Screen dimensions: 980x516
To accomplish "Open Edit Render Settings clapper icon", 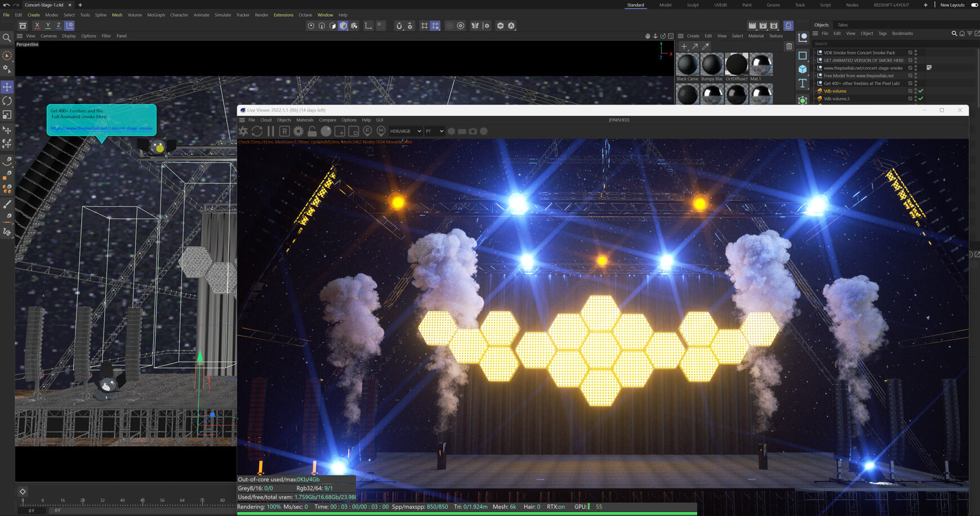I will 774,25.
